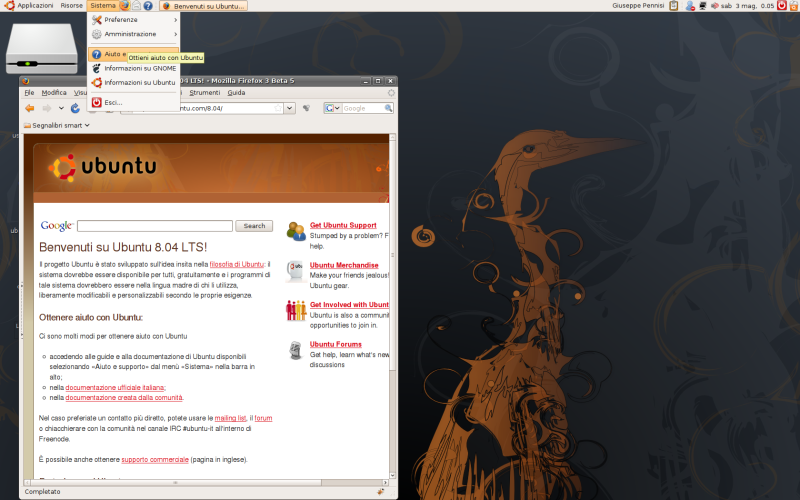Open documentazione ufficiale italiana link
Viewport: 800px width, 500px height.
(x=115, y=388)
